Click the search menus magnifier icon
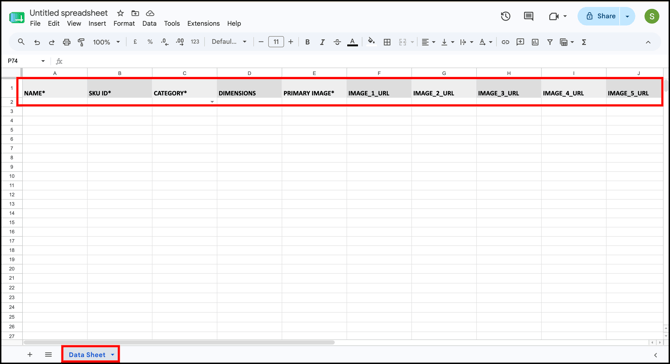The image size is (670, 364). click(x=21, y=42)
